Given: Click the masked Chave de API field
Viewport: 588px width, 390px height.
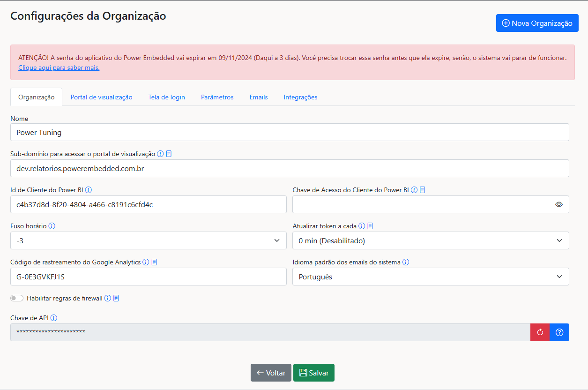Looking at the screenshot, I should coord(270,332).
